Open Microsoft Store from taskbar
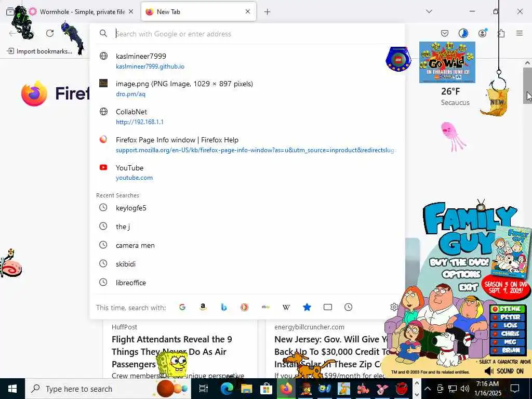This screenshot has width=532, height=399. click(267, 389)
